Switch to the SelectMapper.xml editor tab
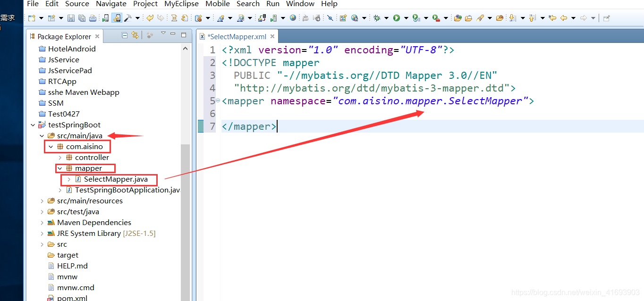The height and width of the screenshot is (301, 644). click(237, 36)
